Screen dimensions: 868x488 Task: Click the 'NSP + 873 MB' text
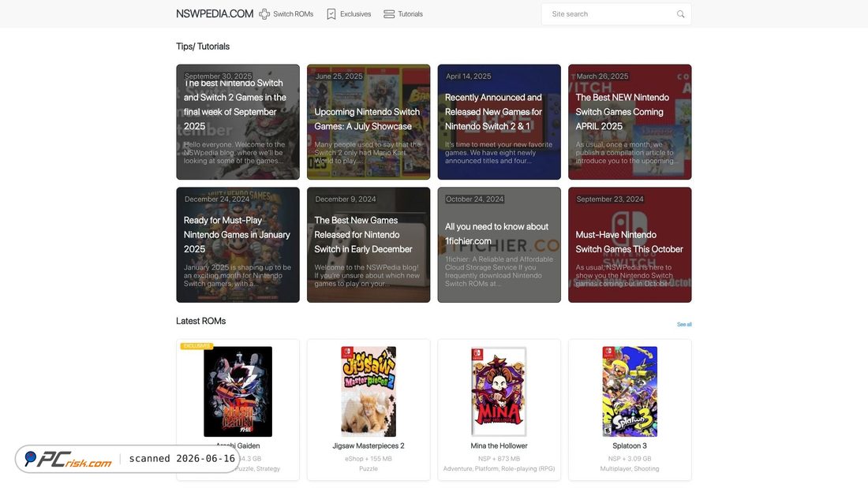499,459
